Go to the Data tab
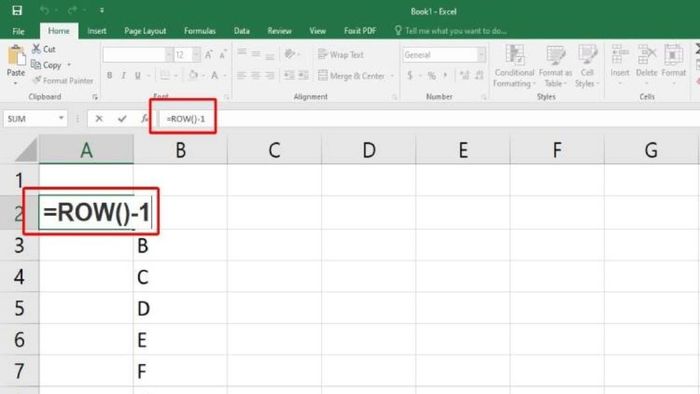The height and width of the screenshot is (394, 700). 242,31
